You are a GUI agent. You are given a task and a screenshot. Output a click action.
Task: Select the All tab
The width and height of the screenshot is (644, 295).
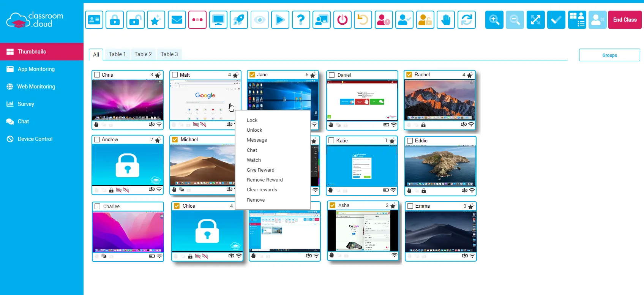coord(96,55)
